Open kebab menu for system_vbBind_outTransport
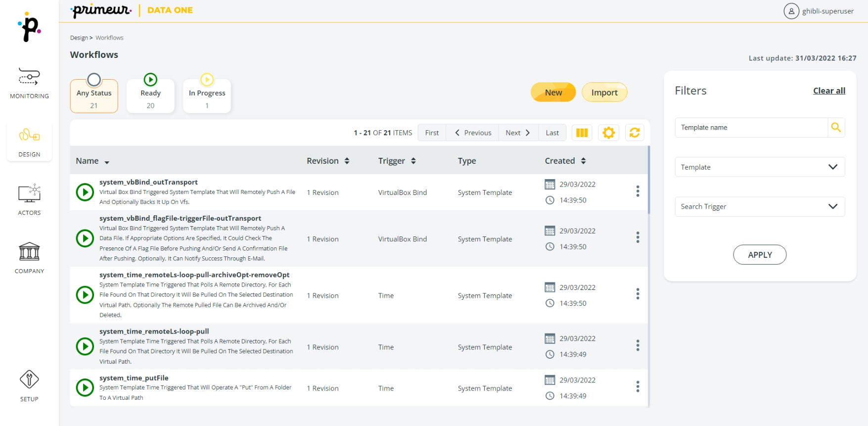The width and height of the screenshot is (868, 426). (x=638, y=191)
